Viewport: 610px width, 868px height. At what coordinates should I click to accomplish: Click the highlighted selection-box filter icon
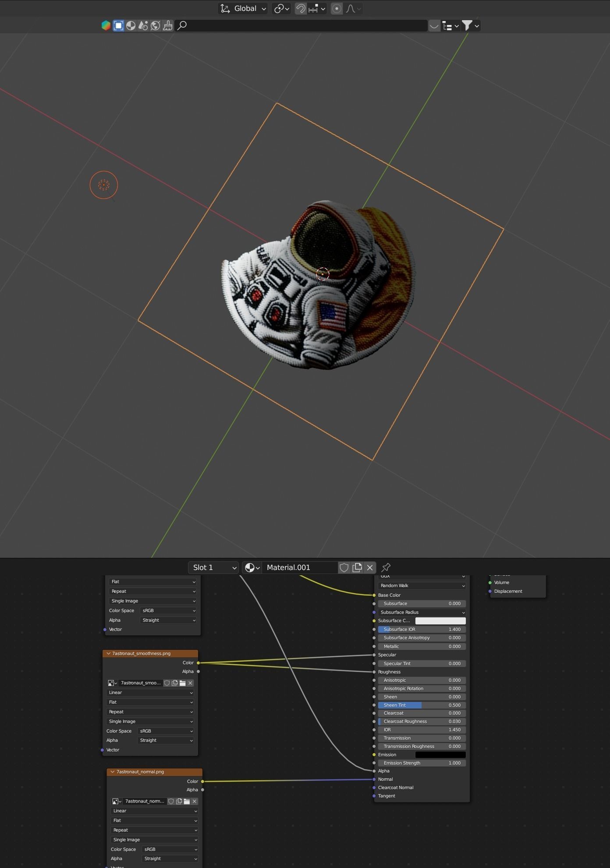(x=118, y=26)
